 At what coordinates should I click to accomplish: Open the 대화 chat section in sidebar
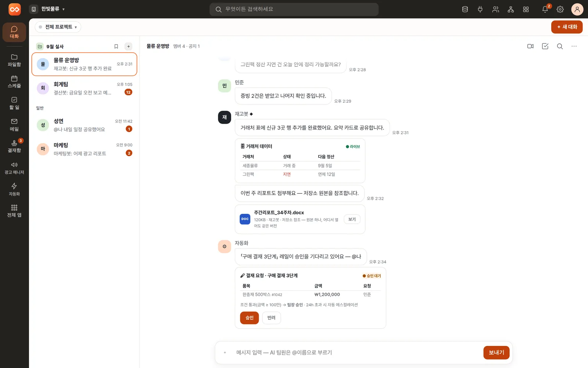click(x=14, y=32)
